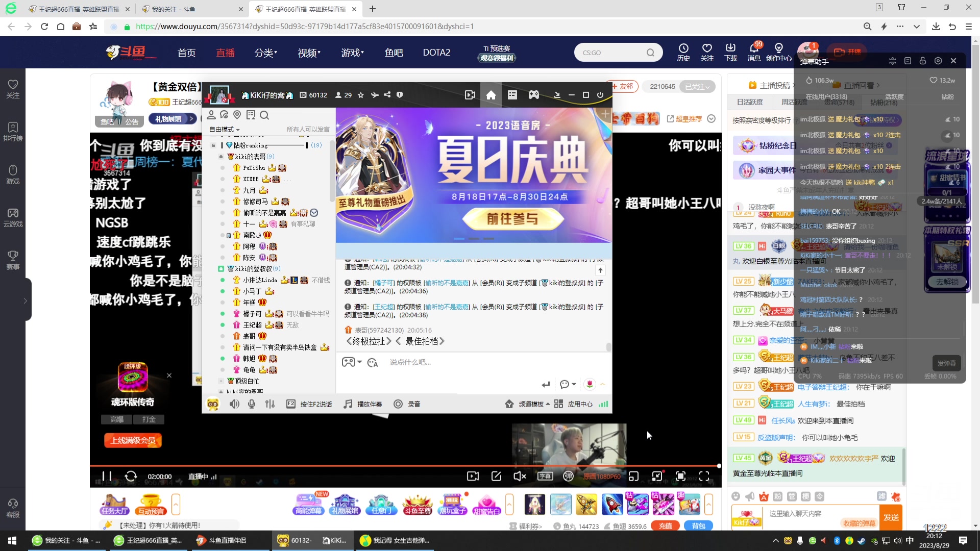Click home icon in KiKi voice window
The width and height of the screenshot is (980, 551).
(x=491, y=95)
